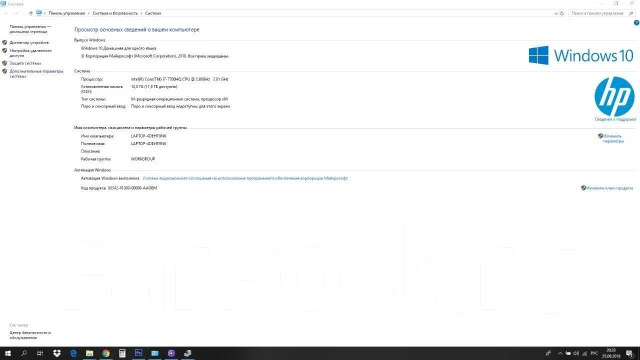Open taskbar search magnifier

(x=24, y=353)
